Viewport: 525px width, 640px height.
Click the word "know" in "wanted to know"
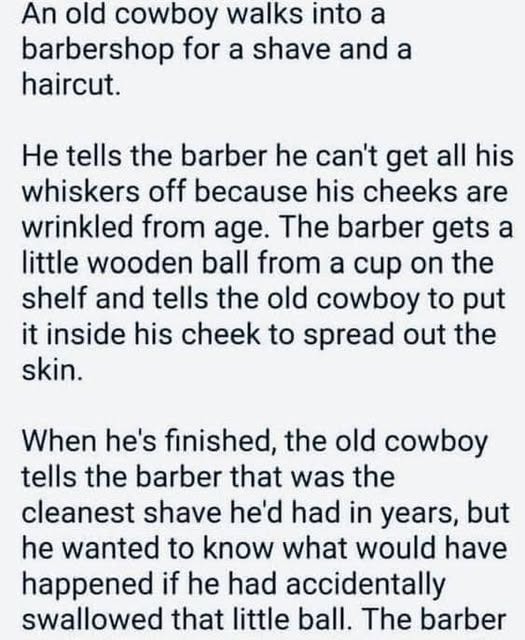(237, 548)
